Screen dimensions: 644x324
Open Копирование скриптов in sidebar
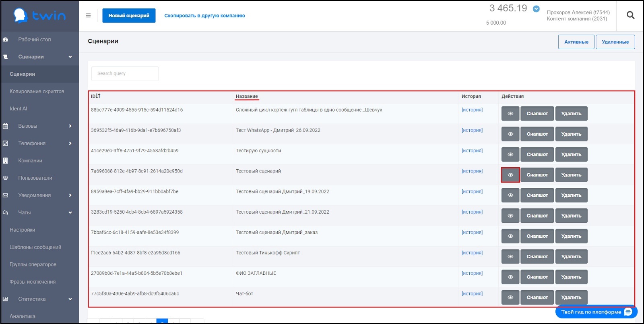pos(37,91)
